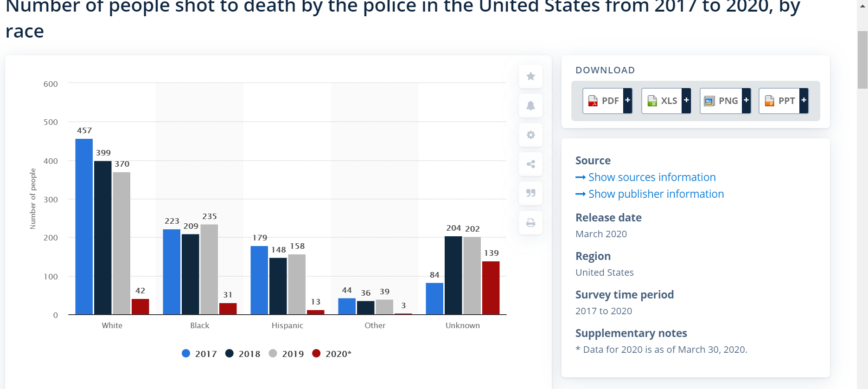Expand PNG download plus options
868x389 pixels.
pyautogui.click(x=746, y=100)
